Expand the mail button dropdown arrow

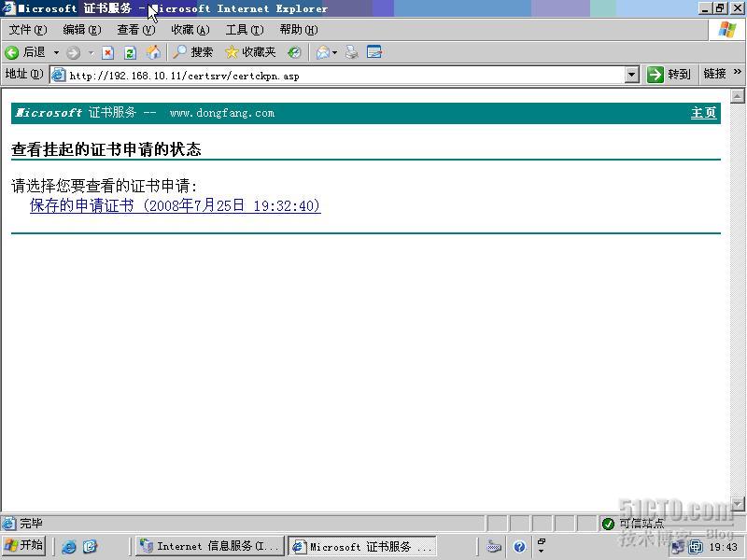(x=335, y=52)
